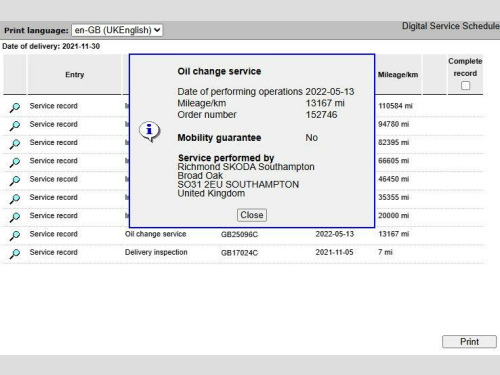View details of Oil change service record
This screenshot has height=375, width=500.
point(15,236)
